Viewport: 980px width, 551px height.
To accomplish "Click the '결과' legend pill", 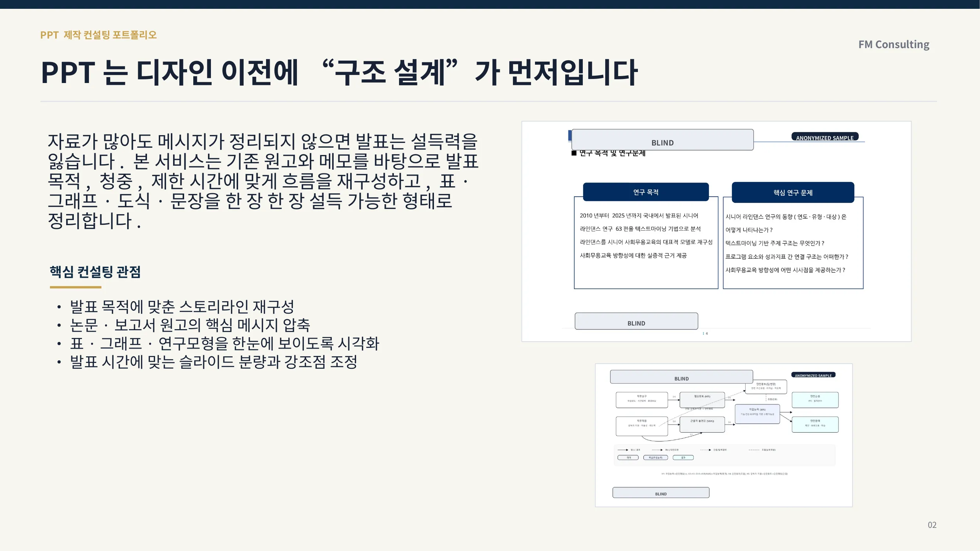I will 683,457.
